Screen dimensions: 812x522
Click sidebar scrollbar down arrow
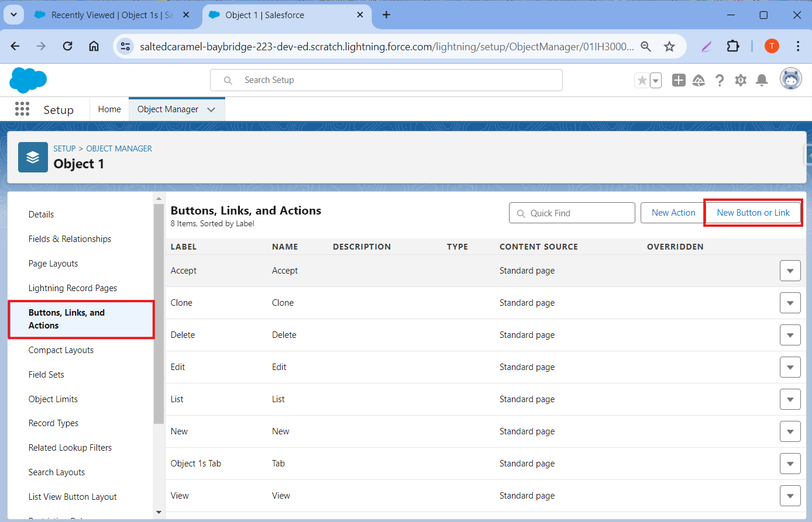coord(159,513)
